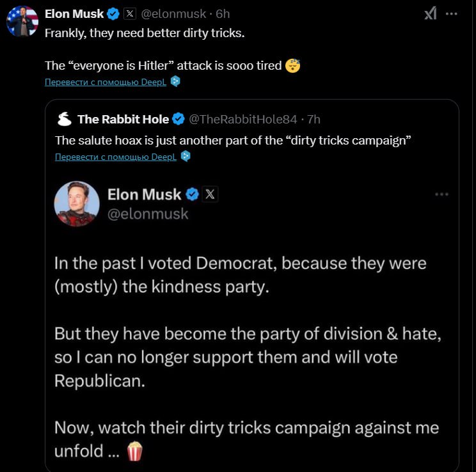Open the @elonmusk handle in the tweet header
Image resolution: width=476 pixels, height=472 pixels.
click(x=172, y=13)
